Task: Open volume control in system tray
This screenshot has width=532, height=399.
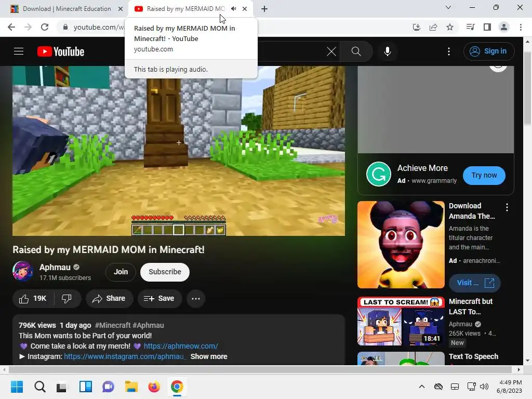Action: (x=485, y=387)
